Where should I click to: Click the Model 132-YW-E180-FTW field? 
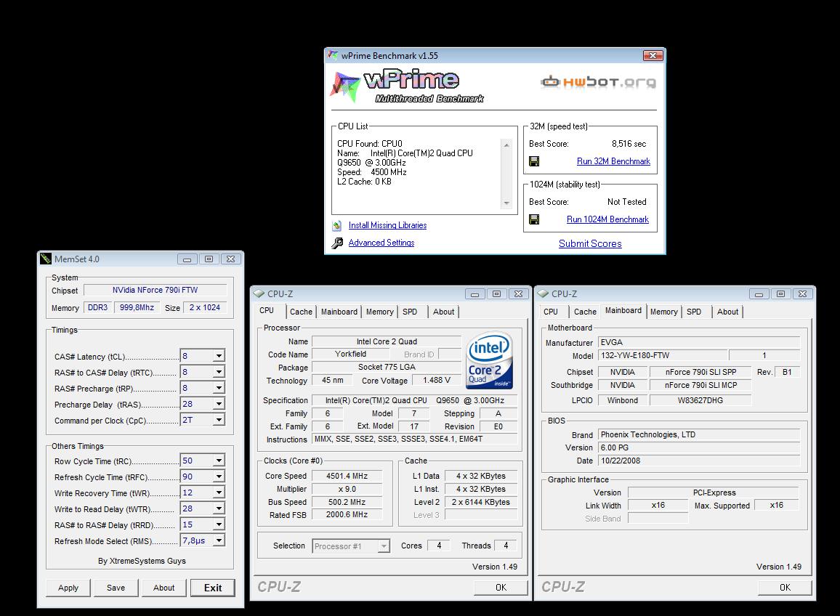[662, 355]
